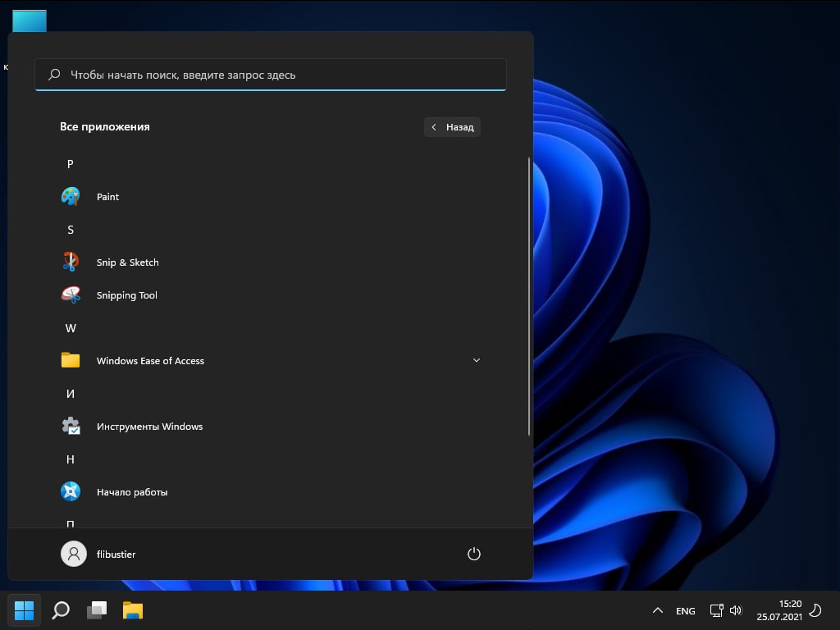The image size is (840, 630).
Task: Click the apps list vertical scrollbar
Action: 529,296
